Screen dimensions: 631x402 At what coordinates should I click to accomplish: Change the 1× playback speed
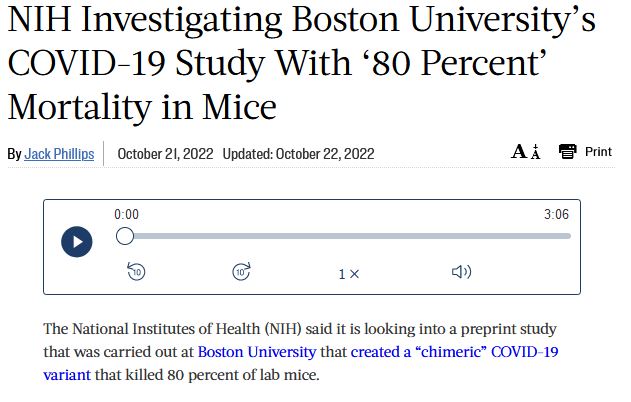point(348,273)
